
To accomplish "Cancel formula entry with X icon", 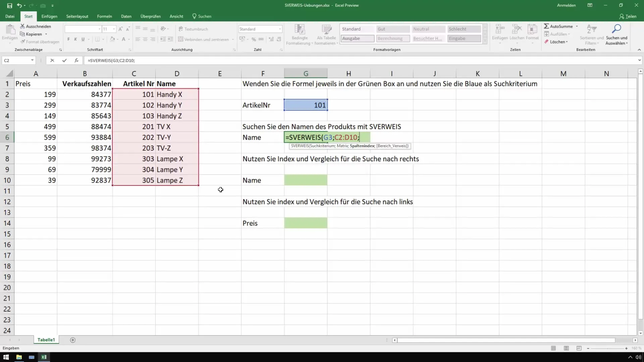I will point(52,60).
